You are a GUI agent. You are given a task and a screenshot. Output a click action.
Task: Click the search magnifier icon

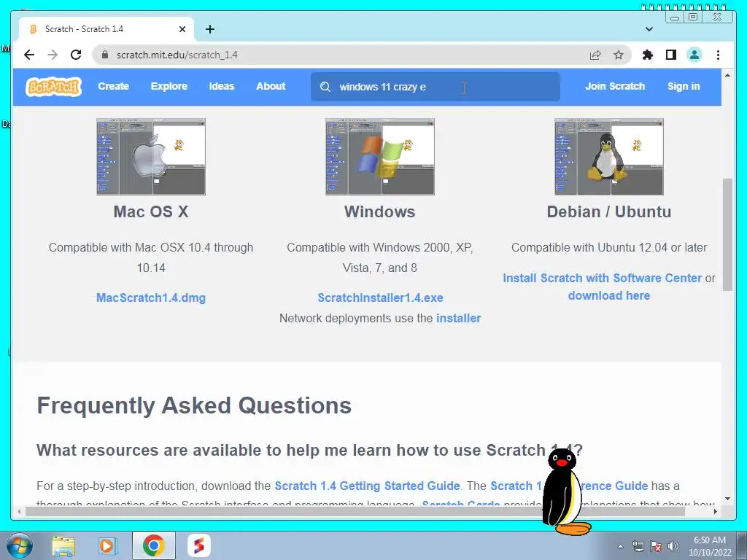pos(325,87)
